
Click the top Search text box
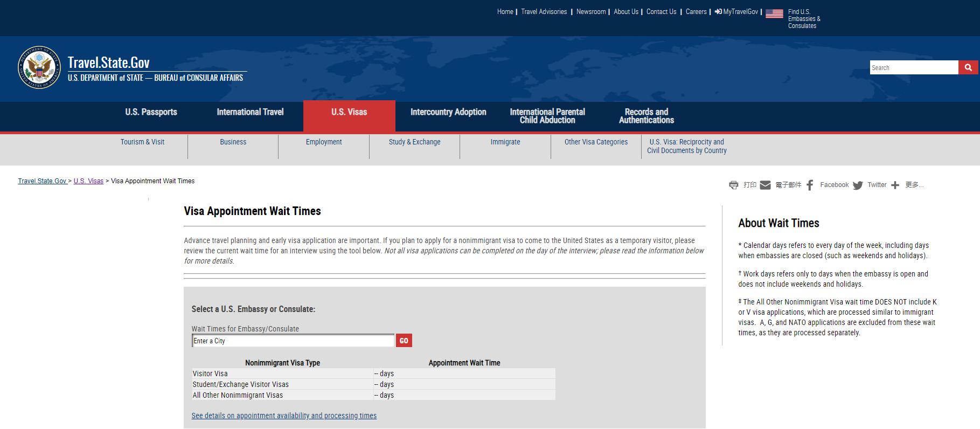click(x=914, y=68)
